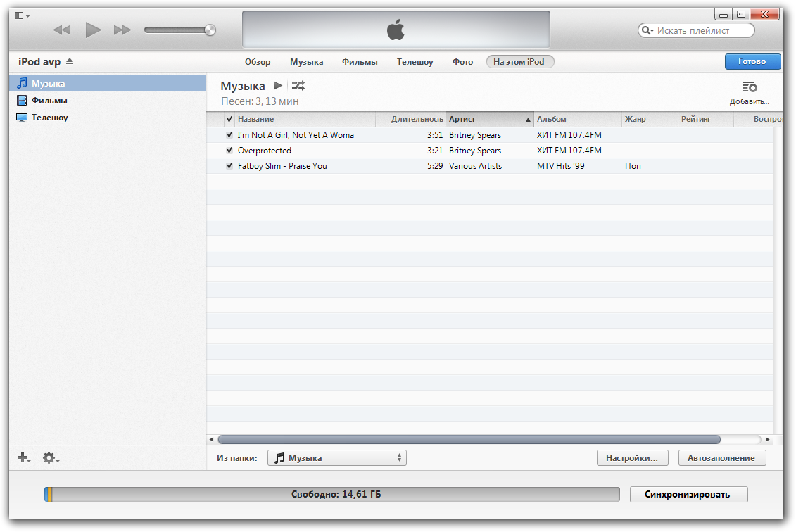Play the Музыка list using the small play arrow
This screenshot has height=532, width=796.
click(278, 85)
